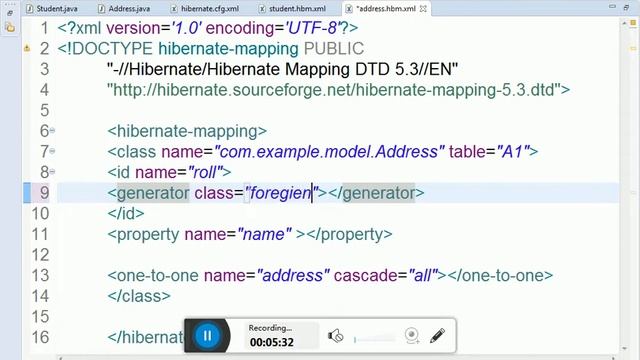Collapse the hibernate-mapping element on line 6

click(52, 131)
